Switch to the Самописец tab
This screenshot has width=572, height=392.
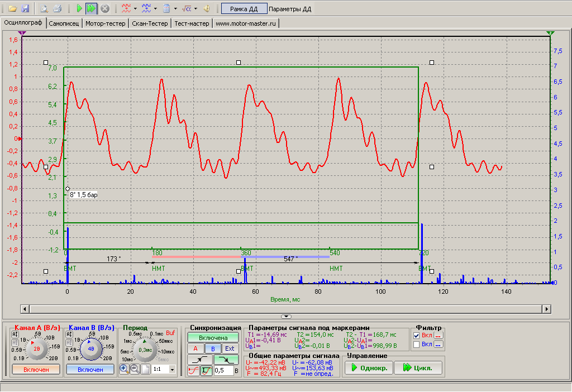coord(64,23)
